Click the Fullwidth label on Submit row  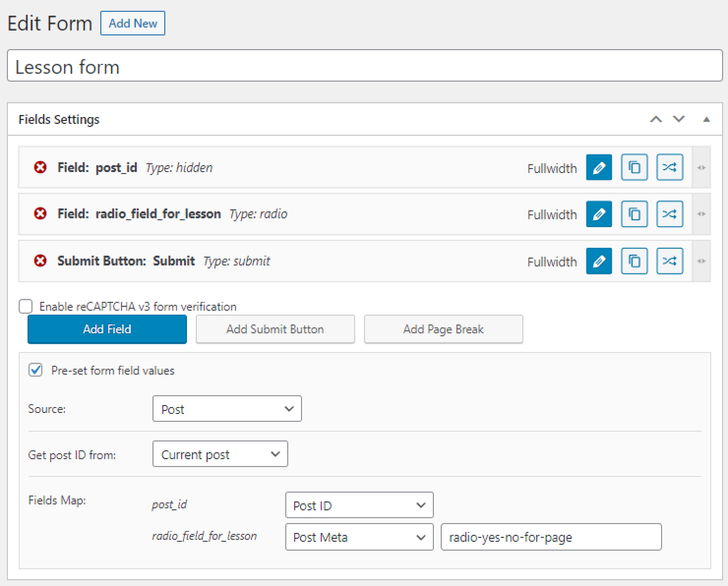[552, 262]
